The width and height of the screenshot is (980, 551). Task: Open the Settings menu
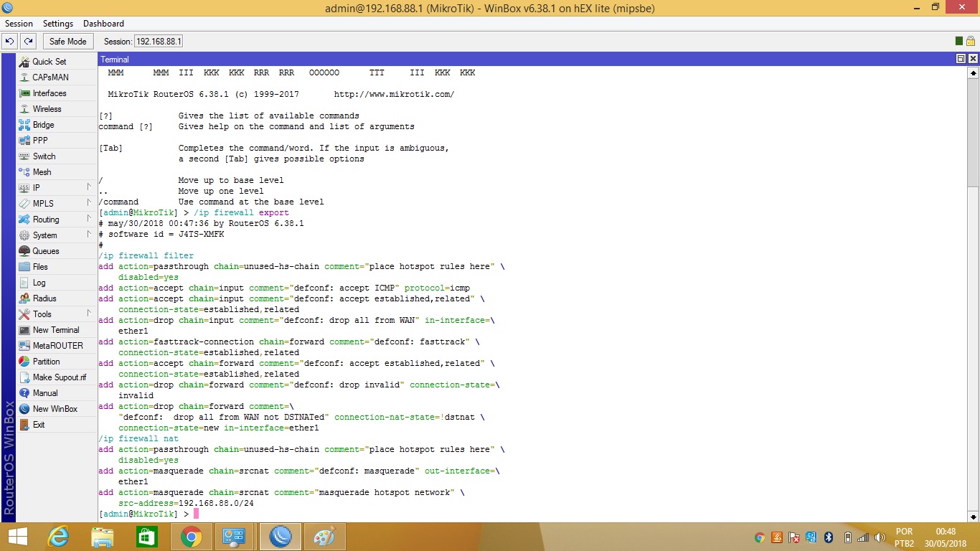click(58, 24)
